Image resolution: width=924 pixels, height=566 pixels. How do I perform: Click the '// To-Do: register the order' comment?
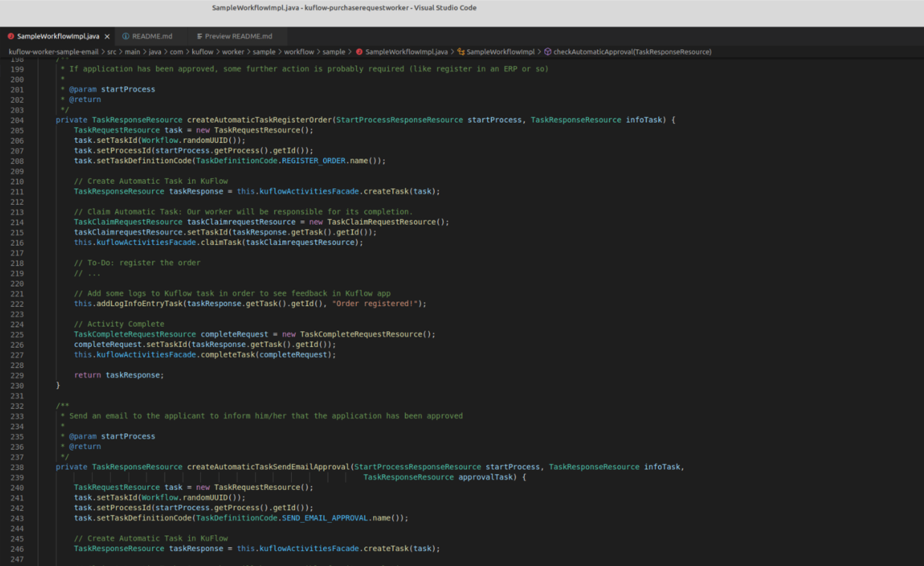point(137,263)
